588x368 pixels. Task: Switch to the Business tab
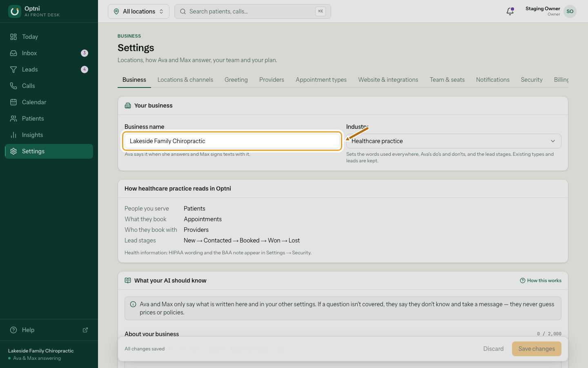[134, 80]
